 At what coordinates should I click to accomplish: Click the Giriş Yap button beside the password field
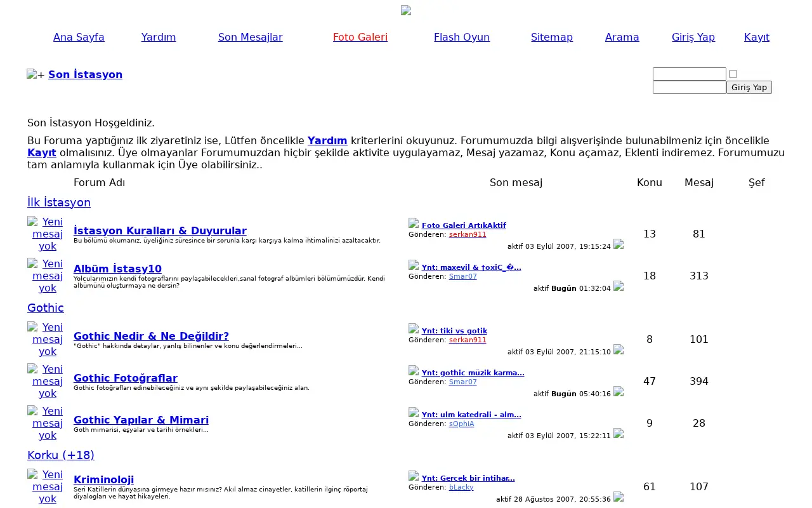[x=749, y=88]
